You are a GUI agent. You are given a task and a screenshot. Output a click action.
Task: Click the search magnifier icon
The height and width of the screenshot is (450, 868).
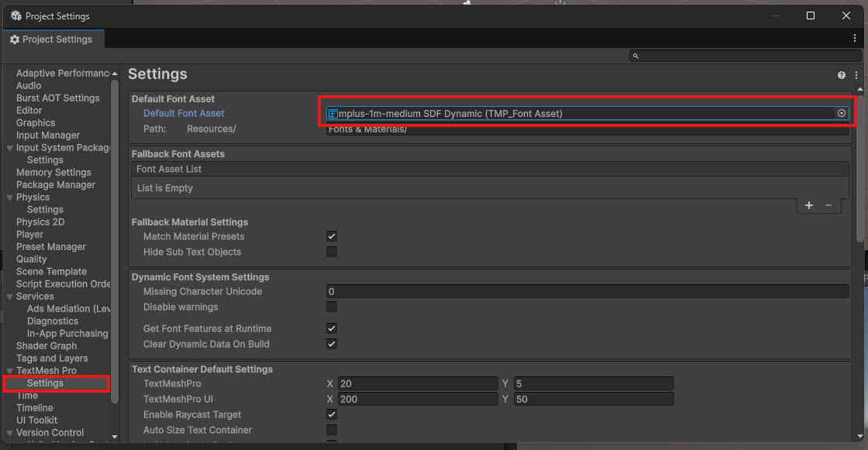coord(635,56)
